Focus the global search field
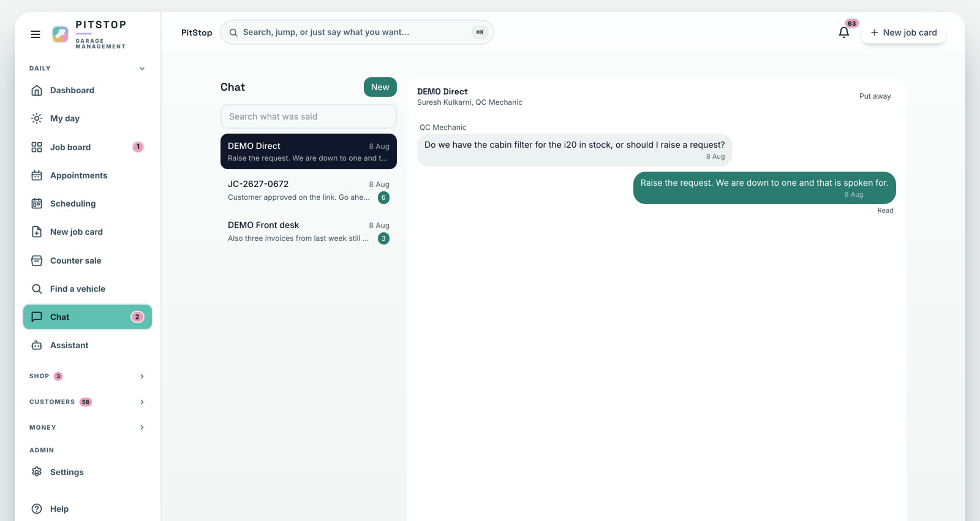The image size is (980, 521). tap(357, 32)
